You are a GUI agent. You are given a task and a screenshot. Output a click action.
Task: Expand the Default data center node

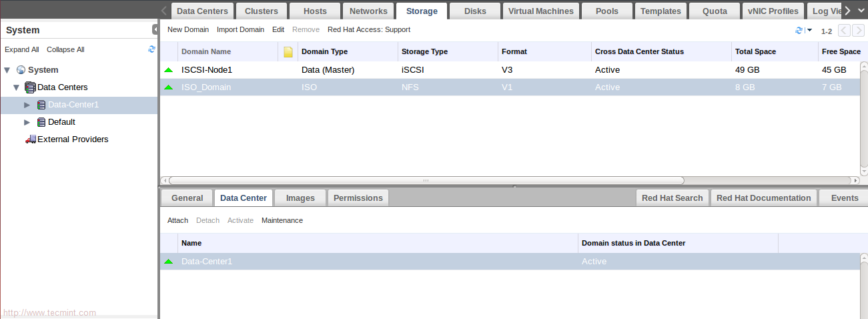tap(27, 122)
